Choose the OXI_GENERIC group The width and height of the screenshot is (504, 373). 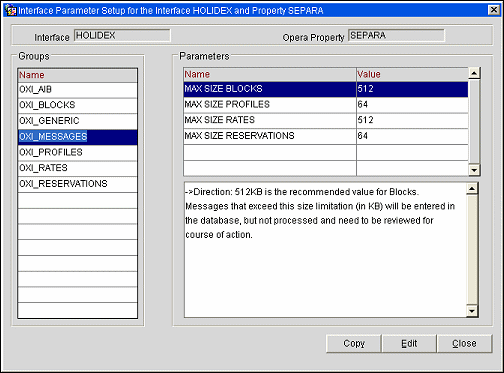point(77,121)
